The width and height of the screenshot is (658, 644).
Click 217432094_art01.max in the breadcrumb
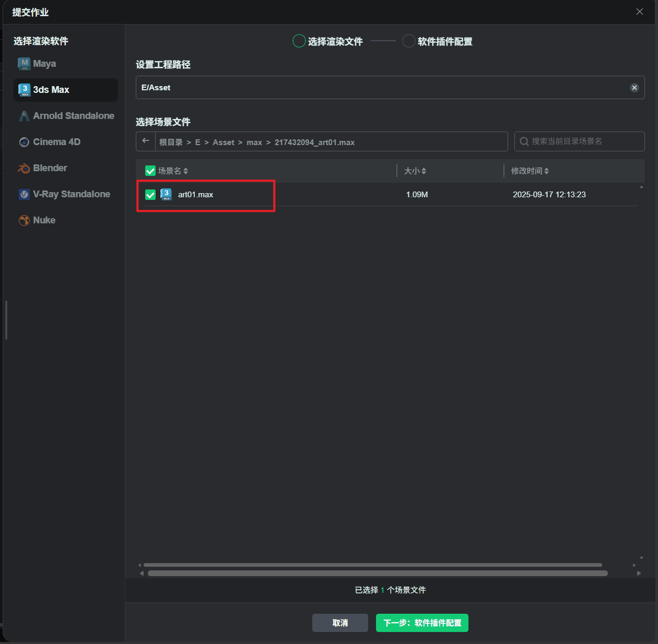pyautogui.click(x=315, y=142)
